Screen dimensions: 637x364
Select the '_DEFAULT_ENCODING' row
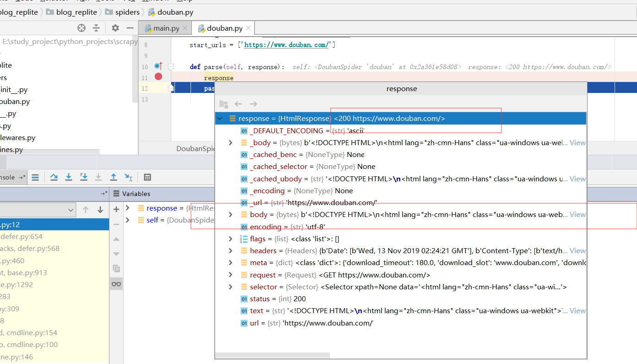coord(401,131)
